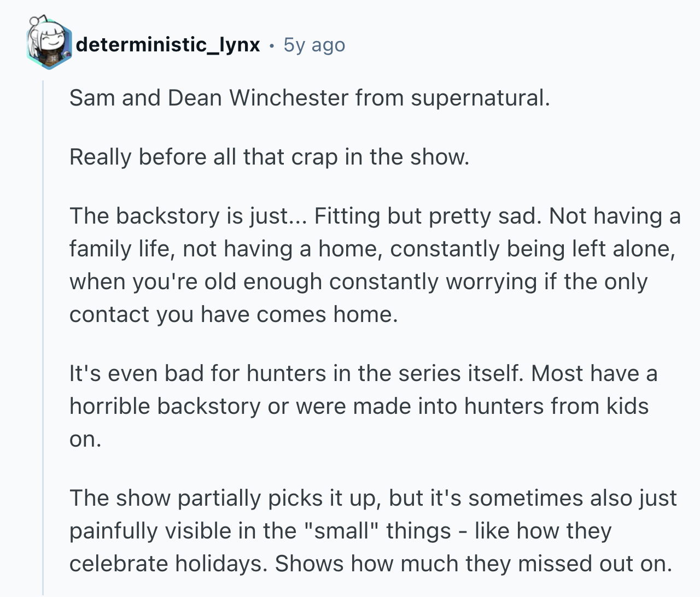Viewport: 700px width, 597px height.
Task: Click the lone word "on." ending the paragraph
Action: click(85, 439)
